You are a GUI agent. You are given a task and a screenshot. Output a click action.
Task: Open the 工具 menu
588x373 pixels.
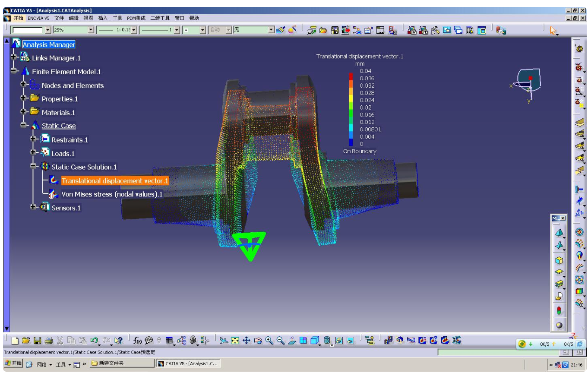point(117,18)
